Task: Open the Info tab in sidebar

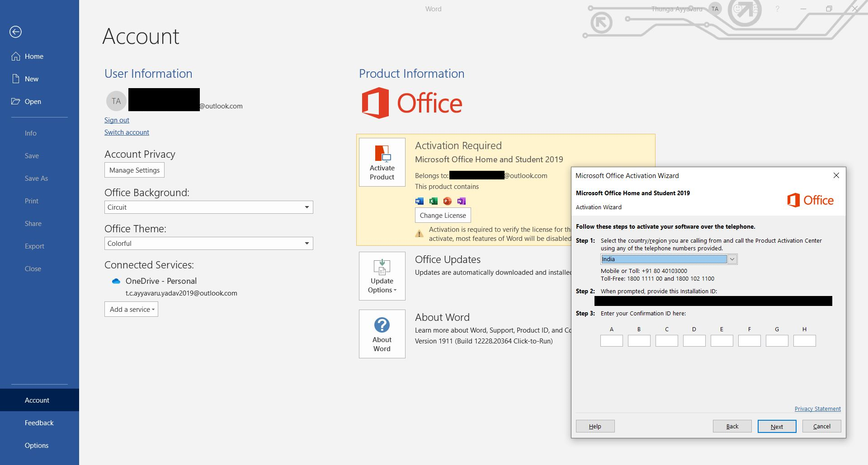Action: [x=31, y=133]
